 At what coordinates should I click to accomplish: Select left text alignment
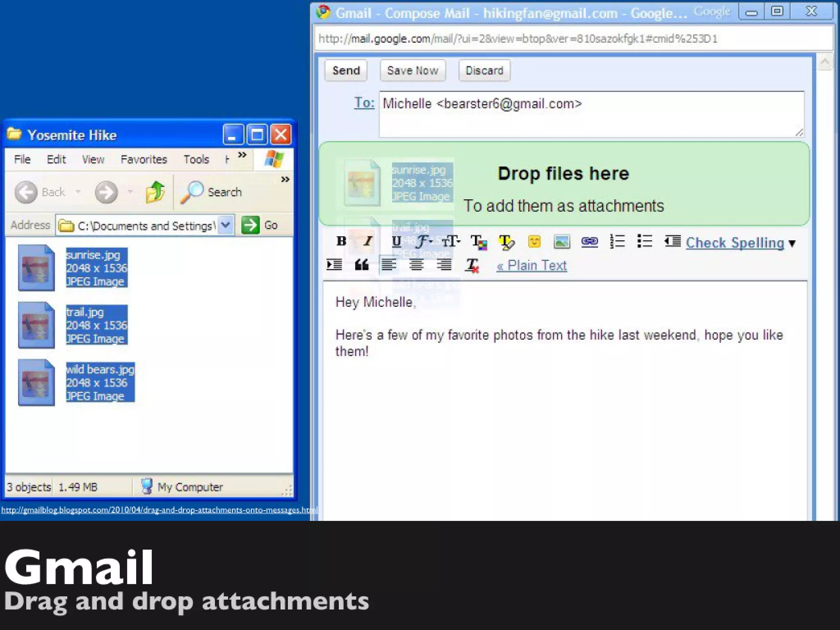tap(388, 265)
